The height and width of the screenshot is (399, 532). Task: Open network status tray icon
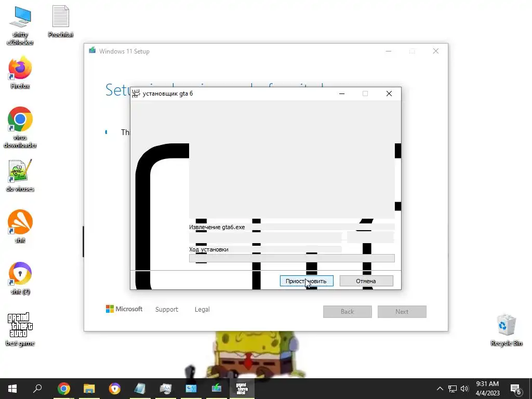(x=453, y=389)
